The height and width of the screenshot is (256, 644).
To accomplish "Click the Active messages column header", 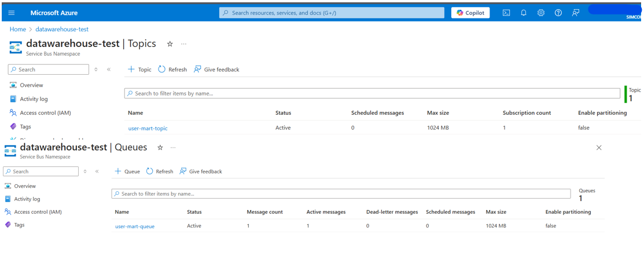I will coord(326,212).
